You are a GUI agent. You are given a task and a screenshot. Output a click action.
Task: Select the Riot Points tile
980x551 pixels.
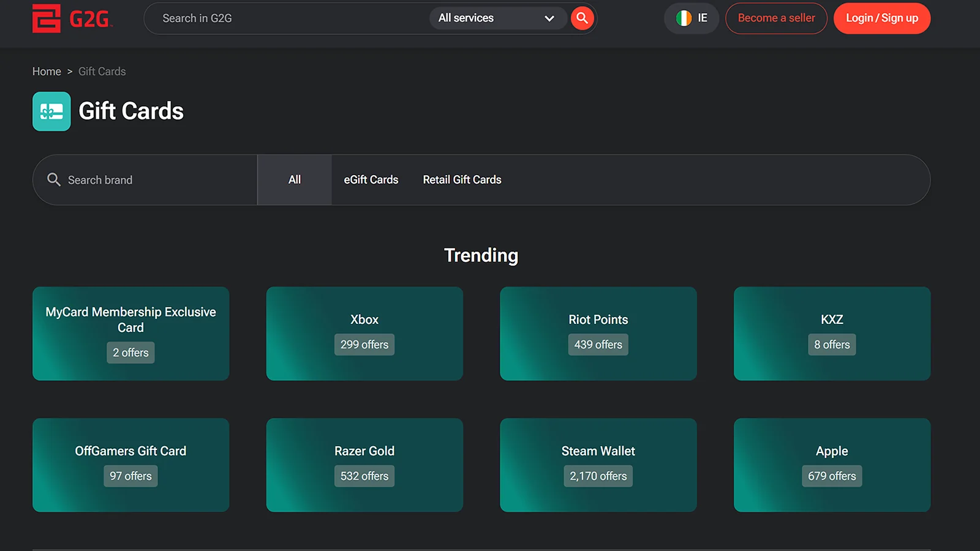coord(598,333)
